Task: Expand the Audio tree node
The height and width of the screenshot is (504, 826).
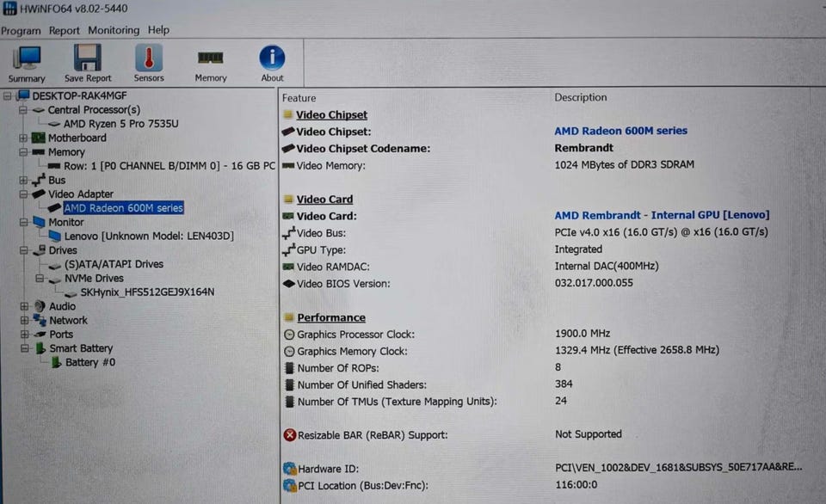Action: pos(24,306)
